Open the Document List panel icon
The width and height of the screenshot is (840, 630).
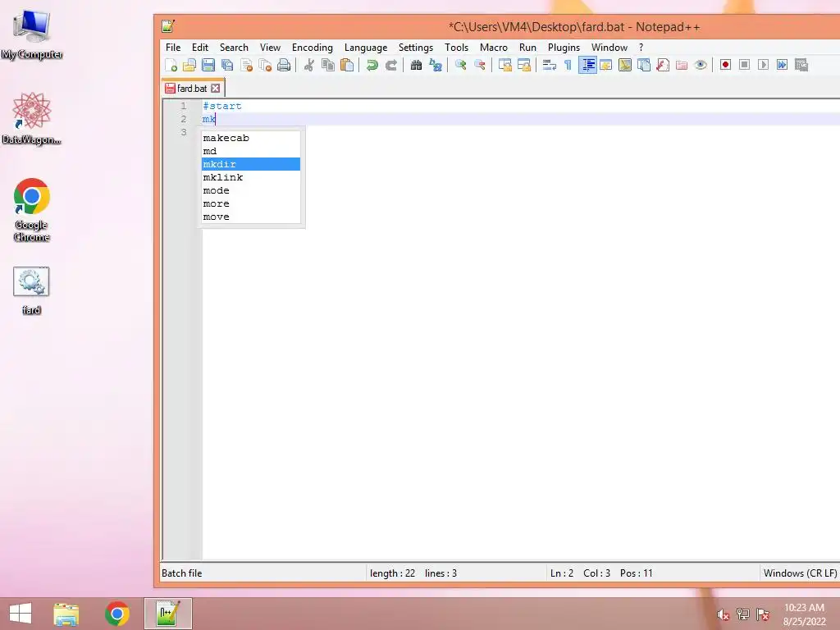pos(644,65)
